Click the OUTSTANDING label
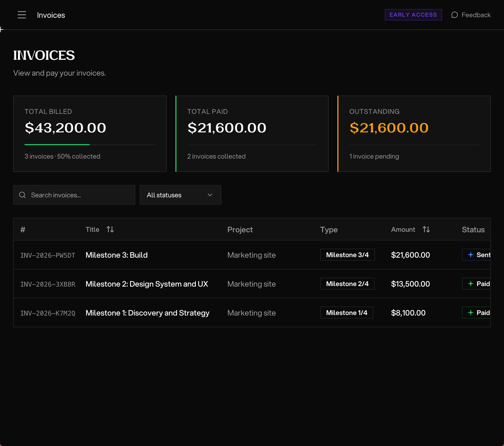This screenshot has height=446, width=504. [x=374, y=111]
